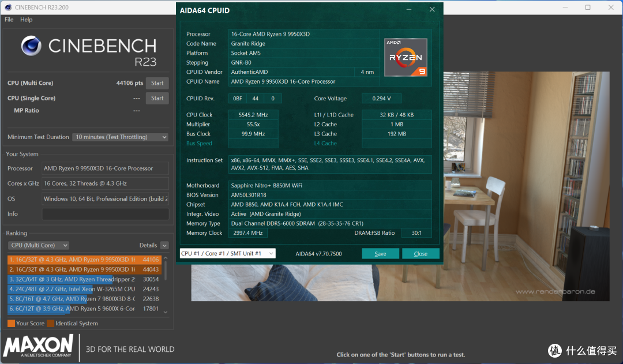623x364 pixels.
Task: Select the Ryzen Threadripper ranking row 30054
Action: (x=84, y=279)
